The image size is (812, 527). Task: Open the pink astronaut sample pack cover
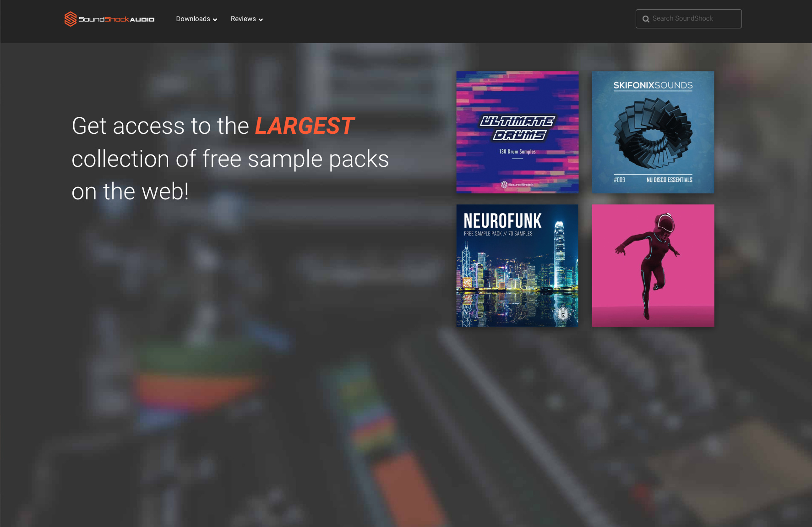[x=653, y=265]
